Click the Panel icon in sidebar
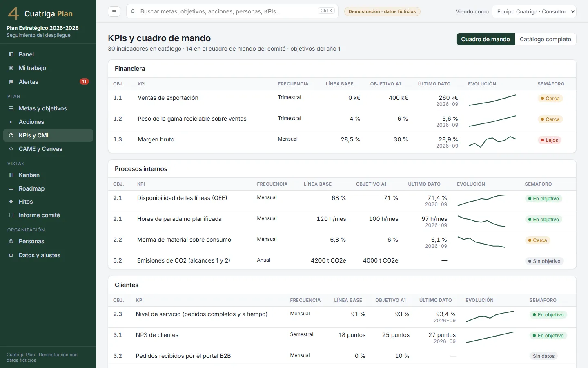Image resolution: width=588 pixels, height=368 pixels. tap(11, 54)
